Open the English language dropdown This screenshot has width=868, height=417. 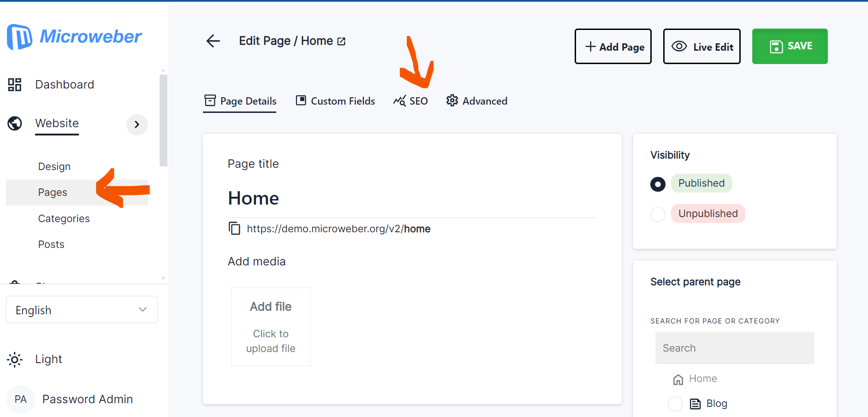[x=82, y=310]
